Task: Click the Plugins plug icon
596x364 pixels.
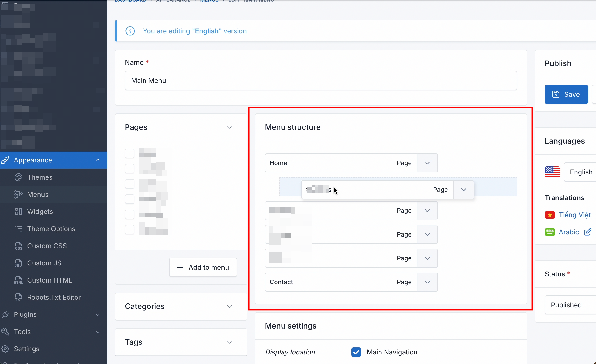Action: (5, 314)
